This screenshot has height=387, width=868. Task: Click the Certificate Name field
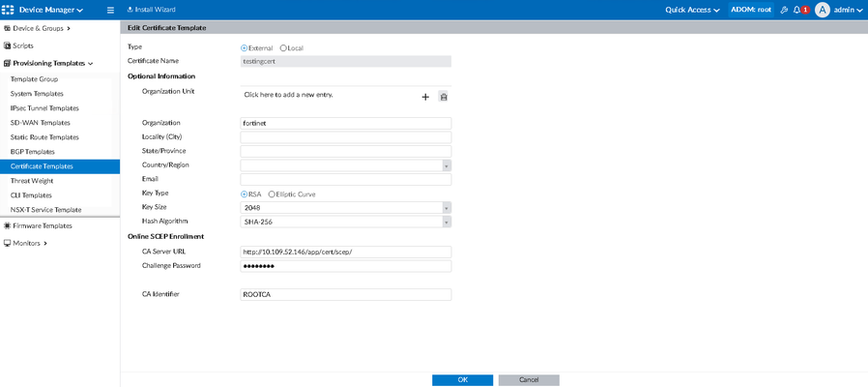(x=346, y=62)
